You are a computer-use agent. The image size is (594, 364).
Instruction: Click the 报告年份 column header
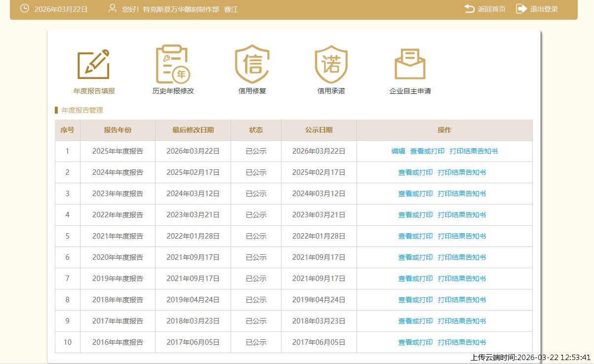tap(118, 130)
